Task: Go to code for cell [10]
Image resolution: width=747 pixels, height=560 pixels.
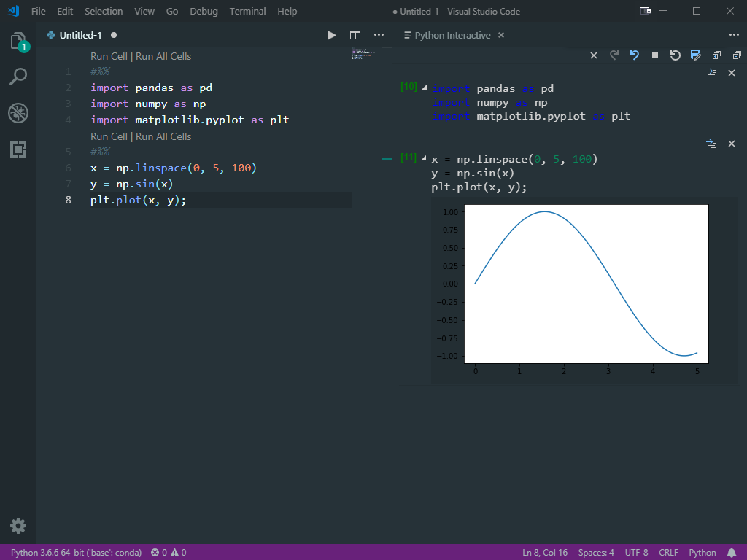Action: (x=711, y=73)
